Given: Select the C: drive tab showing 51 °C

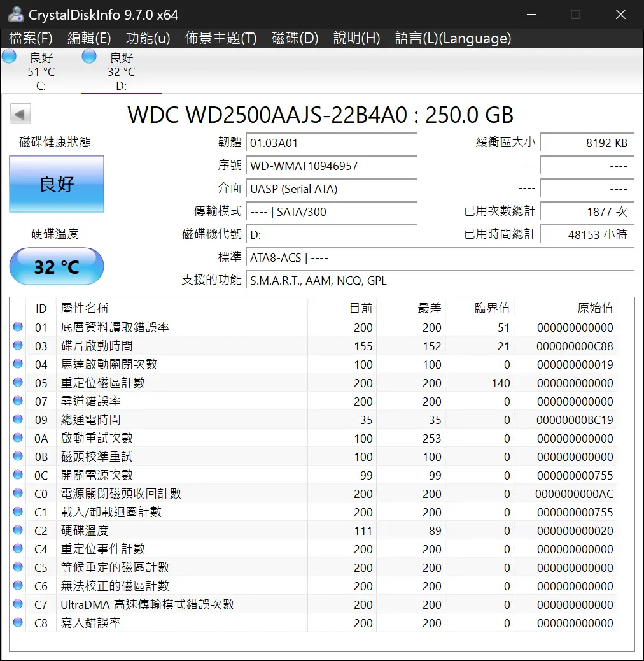Looking at the screenshot, I should tap(41, 71).
